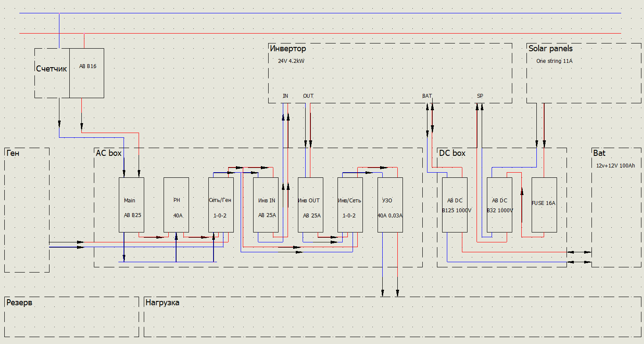
Task: Select the AB DC B32 1000V breaker
Action: pyautogui.click(x=499, y=205)
